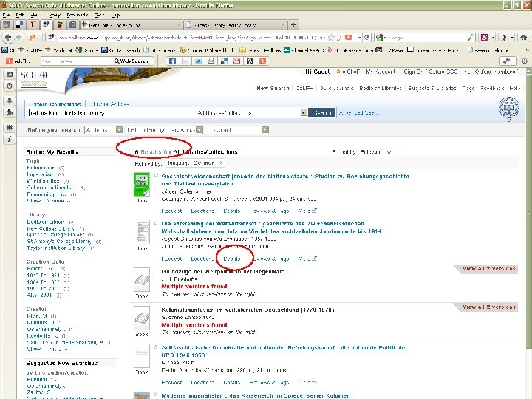Open Details for Die Entstehung der Weltwirtschaft
The image size is (532, 399).
pyautogui.click(x=232, y=259)
